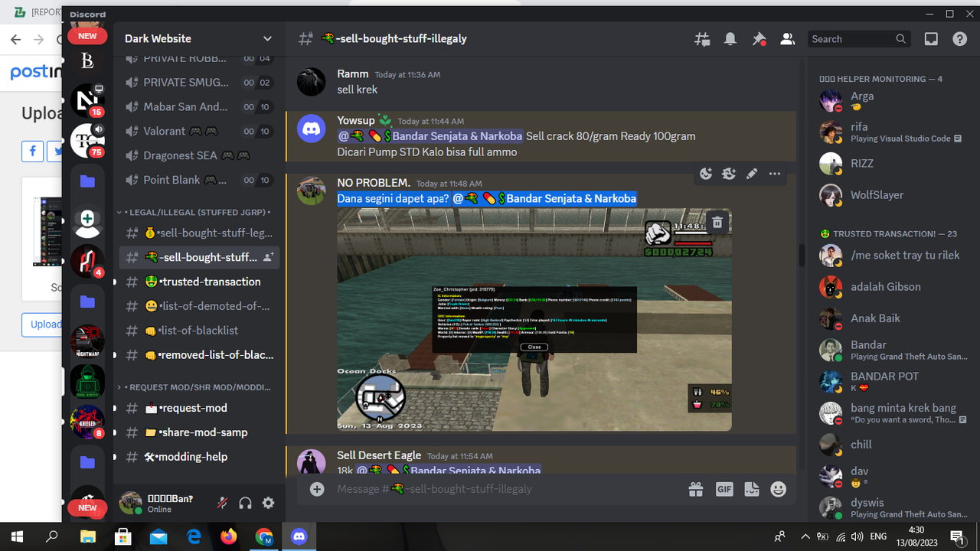Join Mabar San And... voice channel
The image size is (980, 551).
(199, 106)
